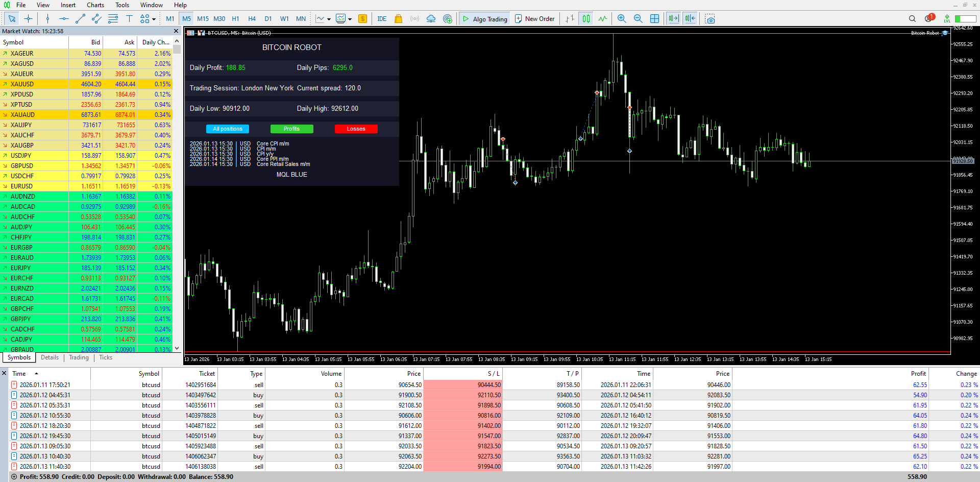Open a New Order dialog
Screen dimensions: 980x482
click(534, 19)
